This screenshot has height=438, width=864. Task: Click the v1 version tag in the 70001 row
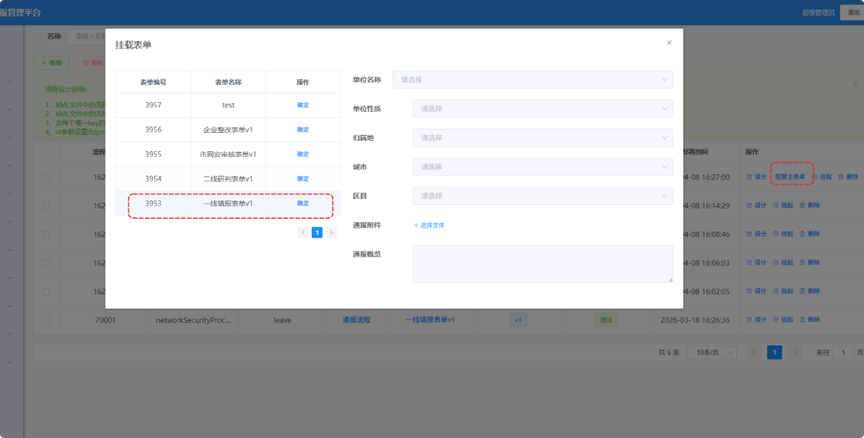518,320
